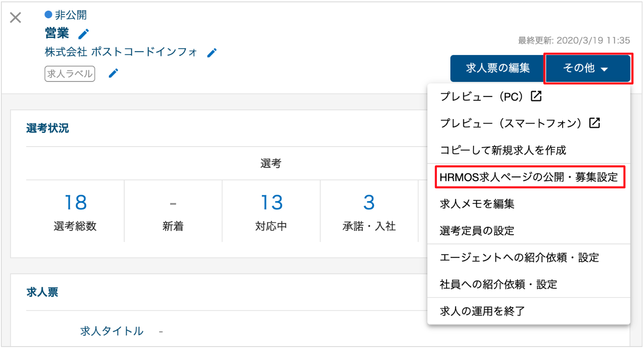
Task: Choose 選考定員の設定 from menu
Action: (x=528, y=231)
